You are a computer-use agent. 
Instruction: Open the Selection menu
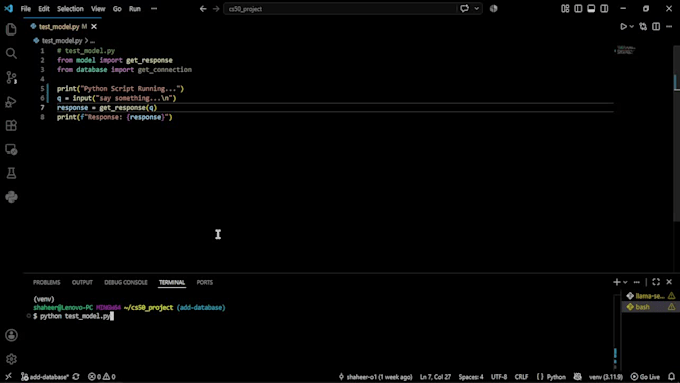click(x=70, y=9)
